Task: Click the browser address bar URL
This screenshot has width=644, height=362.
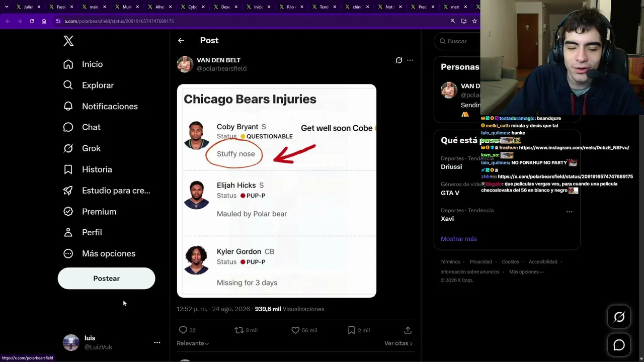Action: 119,21
